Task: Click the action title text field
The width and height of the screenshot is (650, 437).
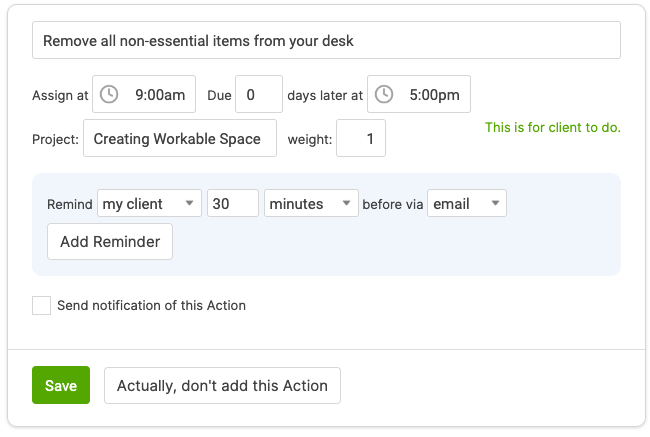Action: [326, 41]
